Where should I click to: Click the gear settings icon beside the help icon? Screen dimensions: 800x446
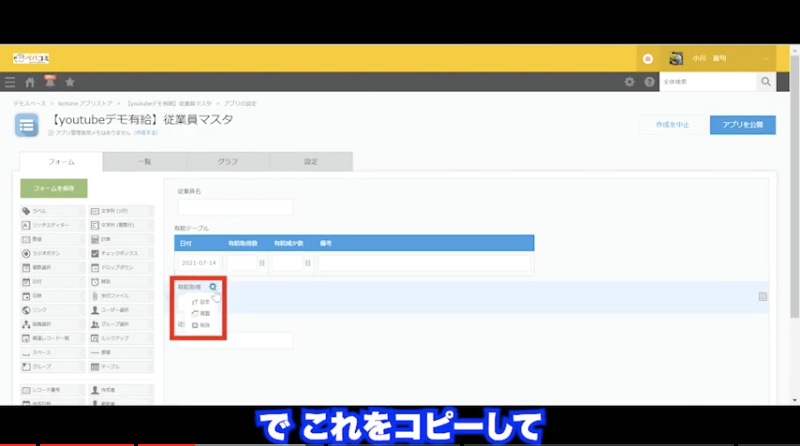coord(629,82)
